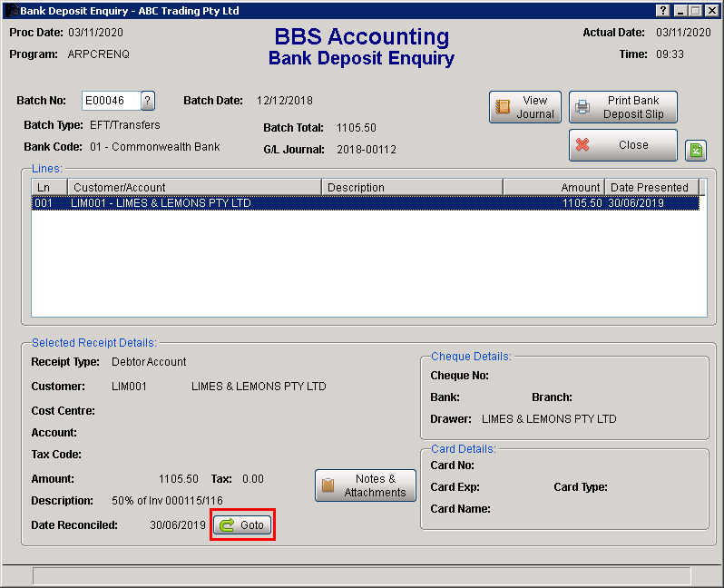Image resolution: width=724 pixels, height=588 pixels.
Task: Click Batch Total value 1105.50
Action: click(x=357, y=128)
